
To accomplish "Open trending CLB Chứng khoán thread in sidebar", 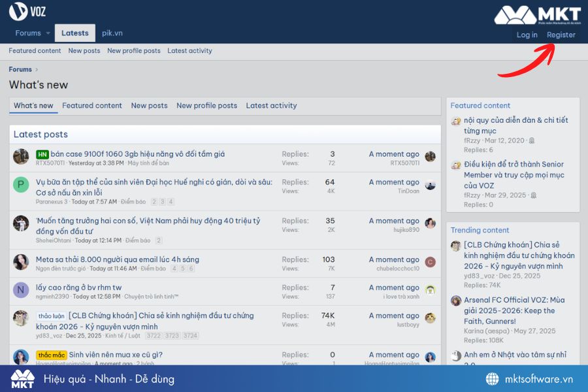I will click(x=519, y=255).
